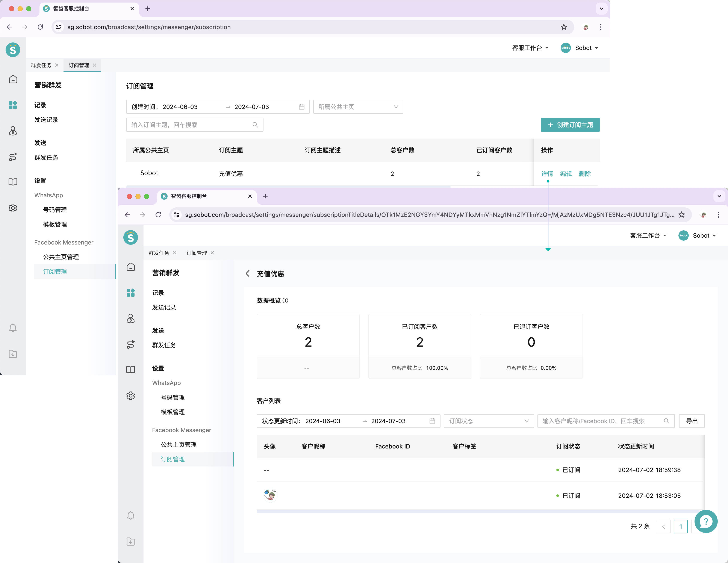Click 导出 button in customer list
728x563 pixels.
(x=692, y=421)
